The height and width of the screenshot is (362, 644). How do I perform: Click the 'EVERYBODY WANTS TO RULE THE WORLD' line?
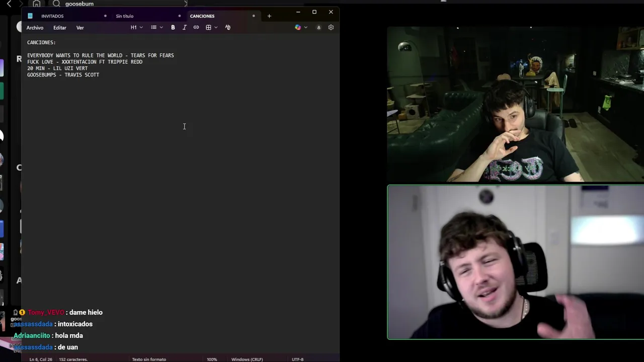[101, 55]
